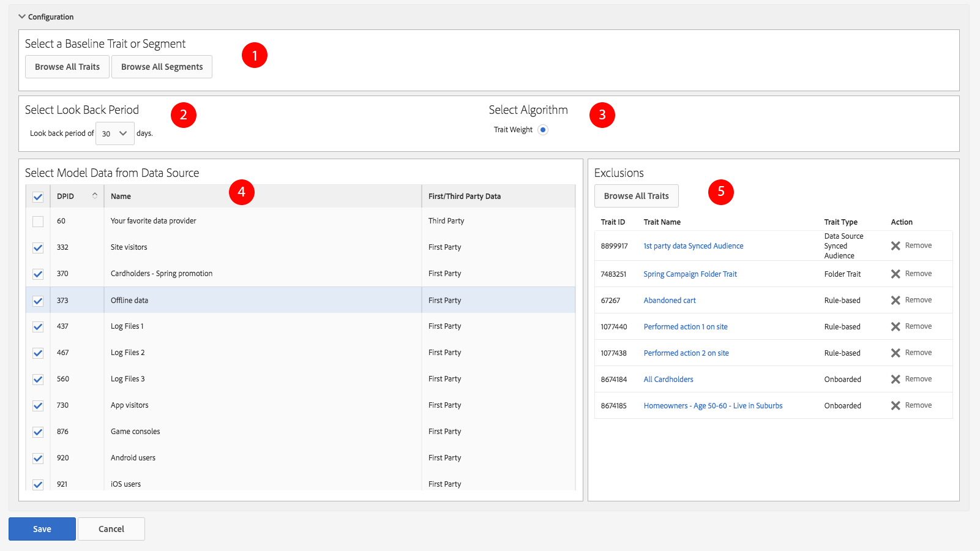980x551 pixels.
Task: Click remove X icon for Performed action 2
Action: 895,353
